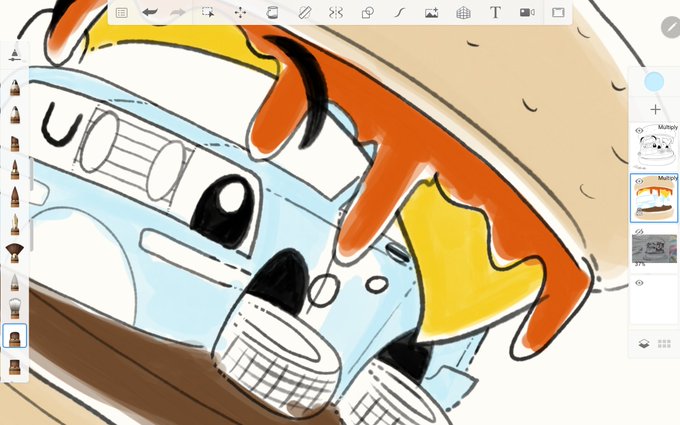Activate the Perspective Guides grid tool
The width and height of the screenshot is (680, 425).
coord(463,13)
